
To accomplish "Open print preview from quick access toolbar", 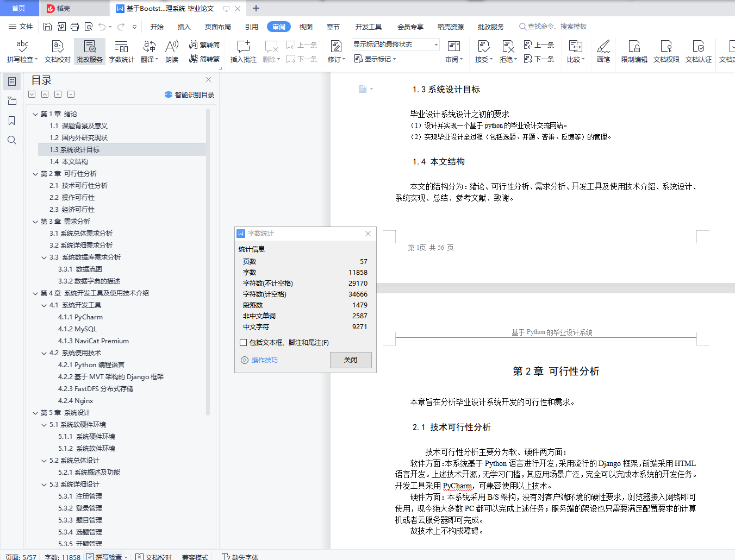I will 88,27.
